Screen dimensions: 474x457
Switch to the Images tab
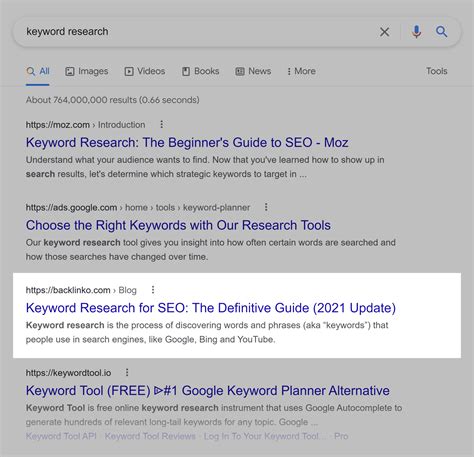coord(87,71)
